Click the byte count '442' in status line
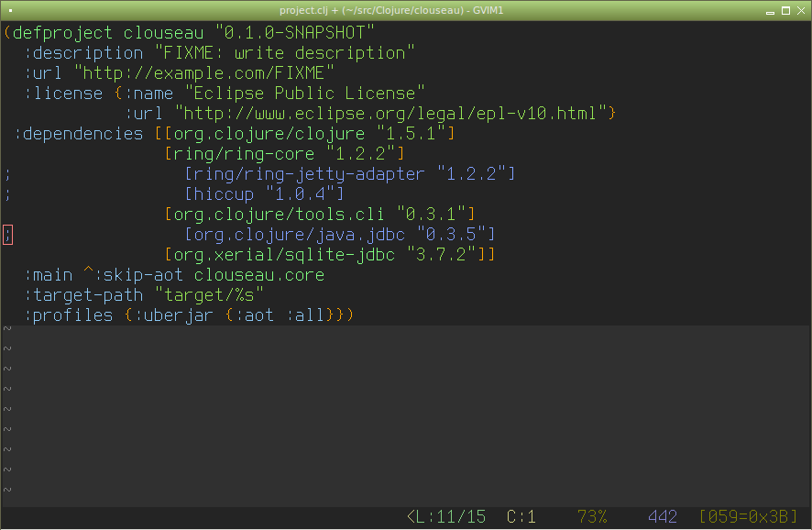Image resolution: width=812 pixels, height=530 pixels. pyautogui.click(x=663, y=517)
